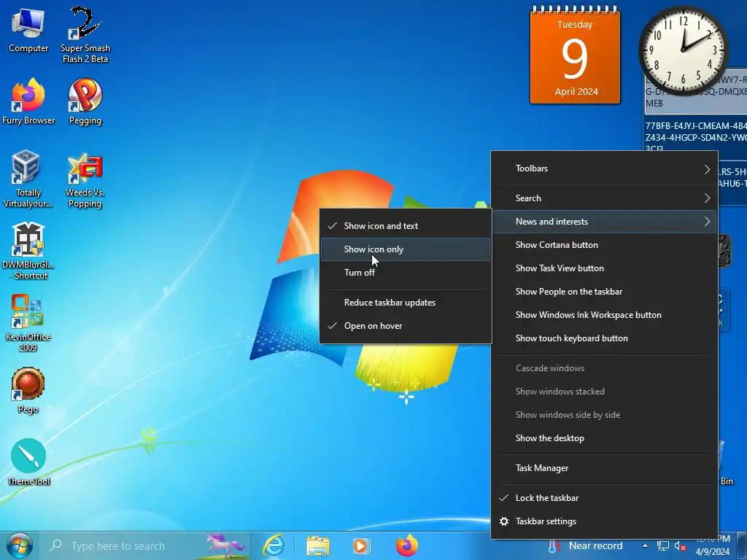Toggle Lock the taskbar

pyautogui.click(x=605, y=497)
